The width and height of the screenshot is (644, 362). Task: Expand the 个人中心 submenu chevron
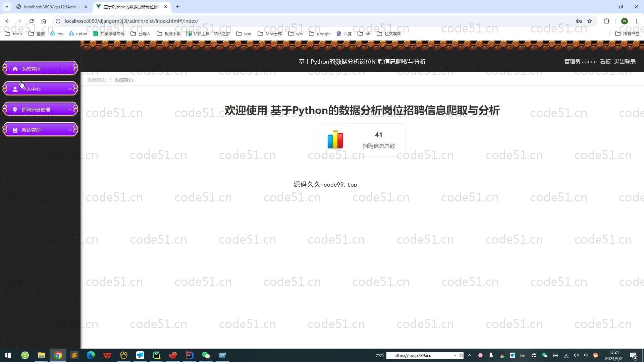point(70,89)
